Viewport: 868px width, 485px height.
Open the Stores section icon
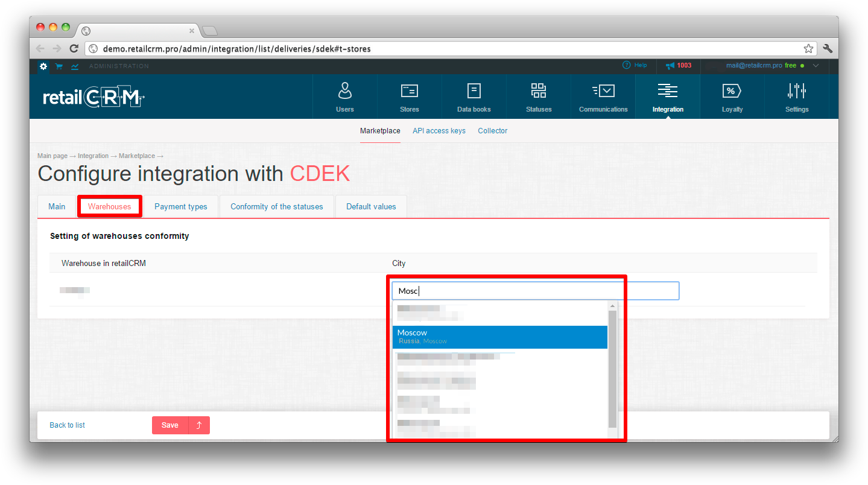click(410, 97)
